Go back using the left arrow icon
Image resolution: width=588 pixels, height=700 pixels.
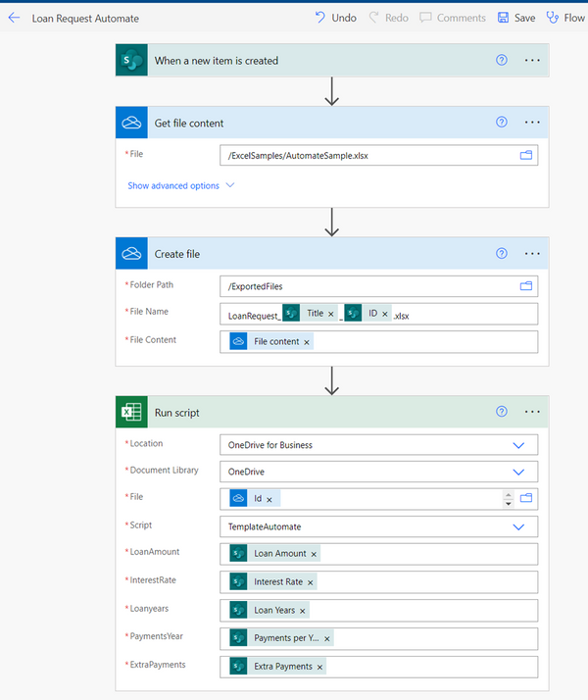(x=15, y=18)
